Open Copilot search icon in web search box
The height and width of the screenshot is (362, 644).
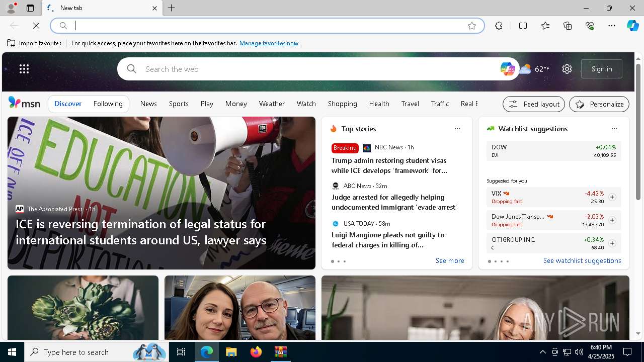507,69
